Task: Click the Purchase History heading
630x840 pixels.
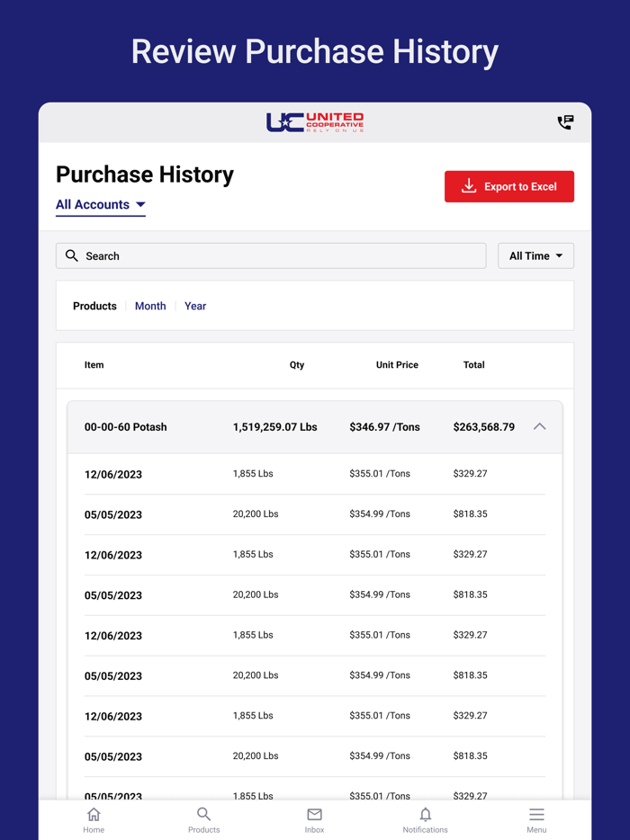Action: 145,174
